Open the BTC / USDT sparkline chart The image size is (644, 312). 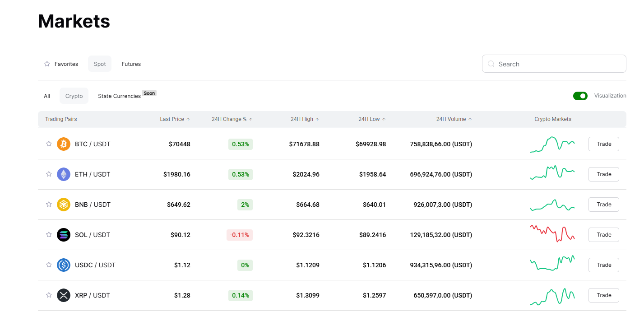(x=552, y=144)
